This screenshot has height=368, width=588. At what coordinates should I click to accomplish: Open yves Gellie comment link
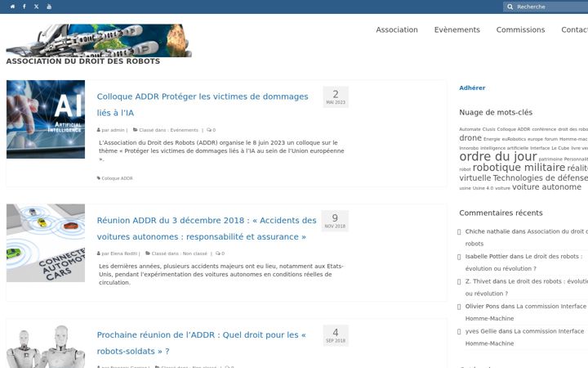coord(524,337)
